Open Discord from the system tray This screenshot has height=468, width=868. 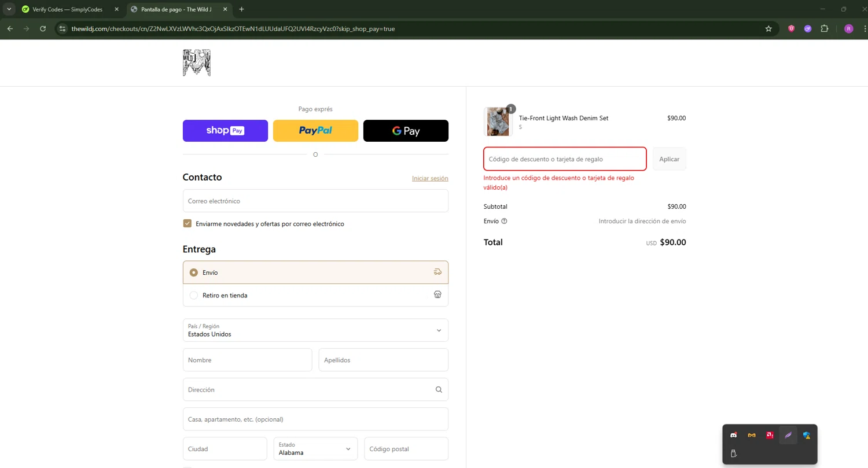point(733,435)
